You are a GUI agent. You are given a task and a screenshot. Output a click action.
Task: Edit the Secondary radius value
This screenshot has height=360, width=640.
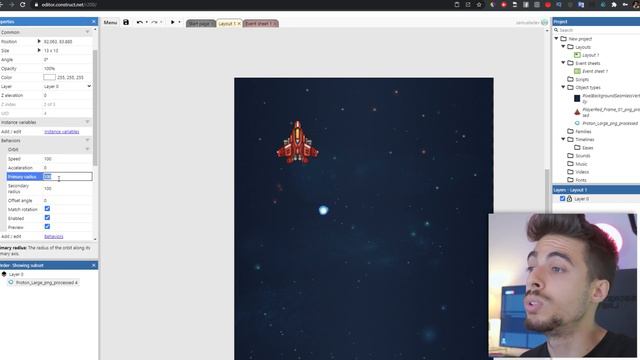[67, 188]
